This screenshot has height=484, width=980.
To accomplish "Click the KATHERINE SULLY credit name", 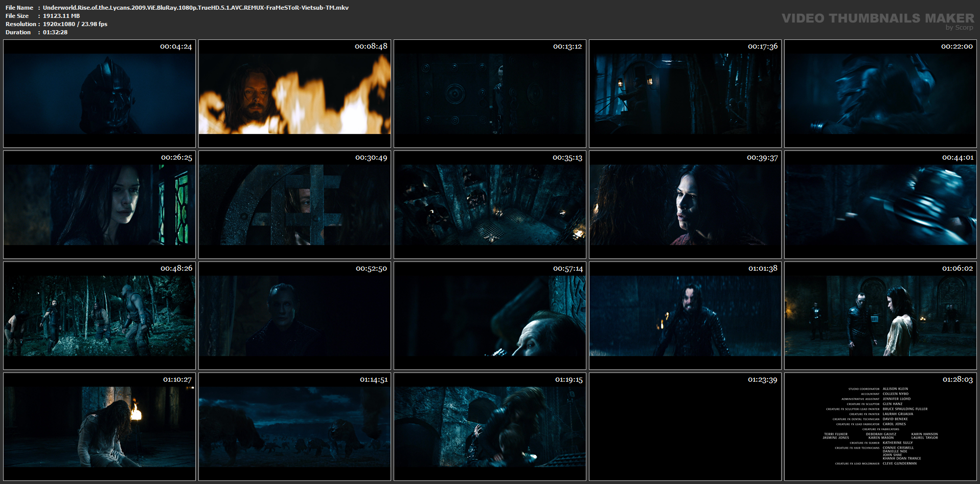I will (x=898, y=443).
